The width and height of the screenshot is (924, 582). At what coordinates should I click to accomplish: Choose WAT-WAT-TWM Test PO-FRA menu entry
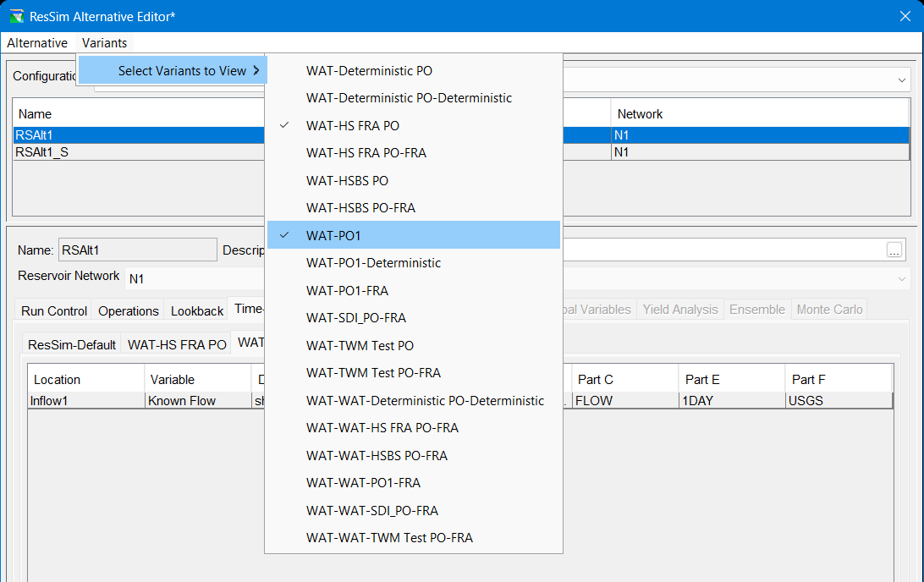click(389, 538)
